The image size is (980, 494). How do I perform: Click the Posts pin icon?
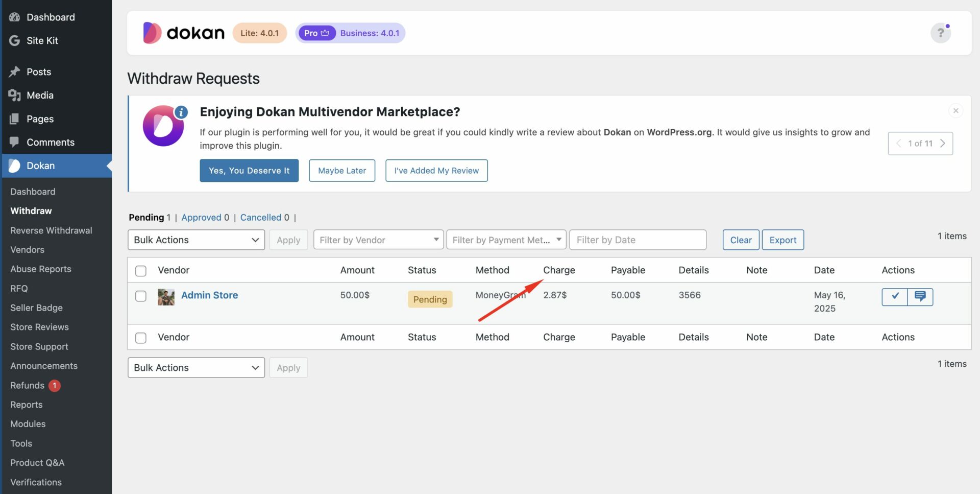click(14, 72)
